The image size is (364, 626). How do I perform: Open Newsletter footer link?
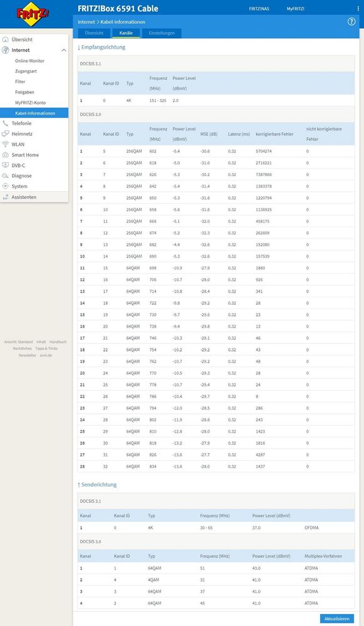tap(27, 355)
